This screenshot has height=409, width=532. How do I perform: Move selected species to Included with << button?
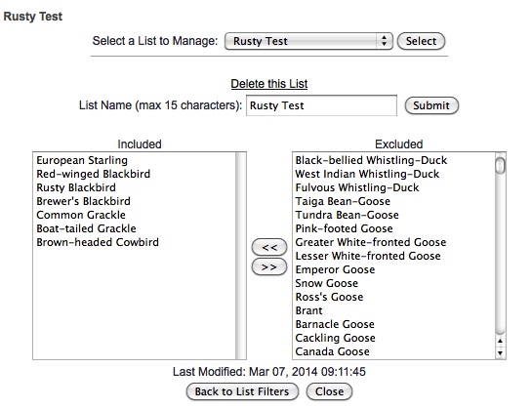tap(269, 247)
